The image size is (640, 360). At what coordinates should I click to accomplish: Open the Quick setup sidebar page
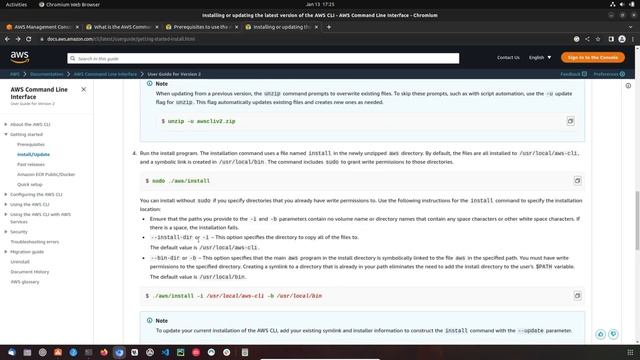coord(29,184)
